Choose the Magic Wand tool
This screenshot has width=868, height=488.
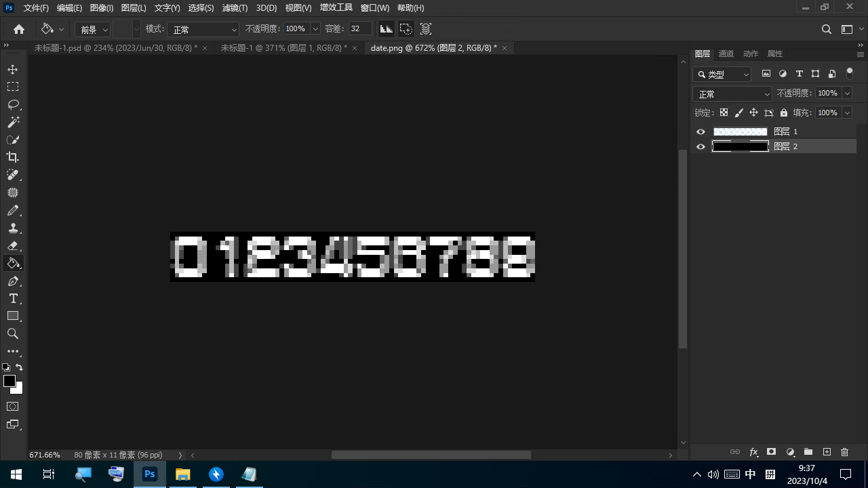point(13,123)
